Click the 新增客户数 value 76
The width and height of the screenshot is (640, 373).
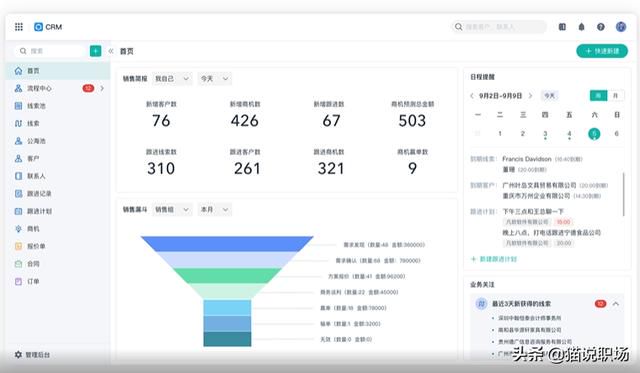[161, 121]
